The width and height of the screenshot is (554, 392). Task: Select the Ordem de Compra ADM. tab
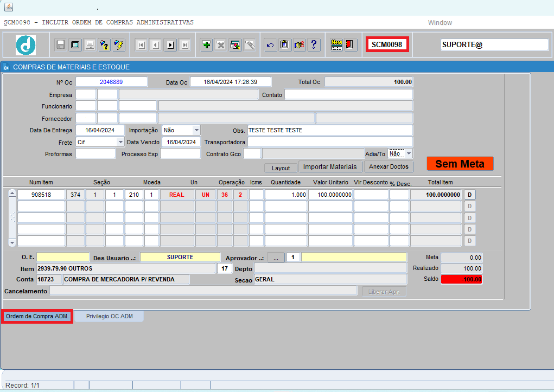tap(37, 316)
